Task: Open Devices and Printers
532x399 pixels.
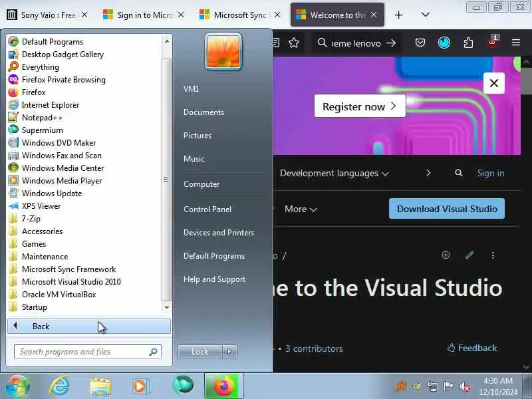Action: (219, 232)
